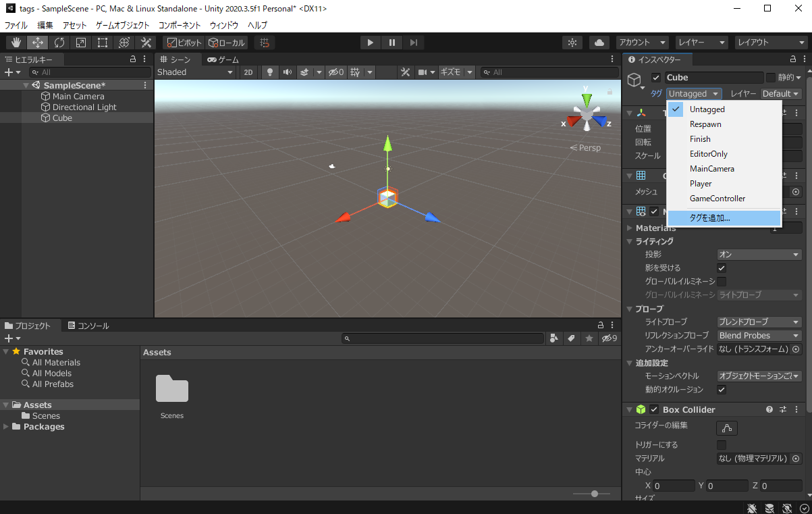Select the Rect tool

point(103,43)
